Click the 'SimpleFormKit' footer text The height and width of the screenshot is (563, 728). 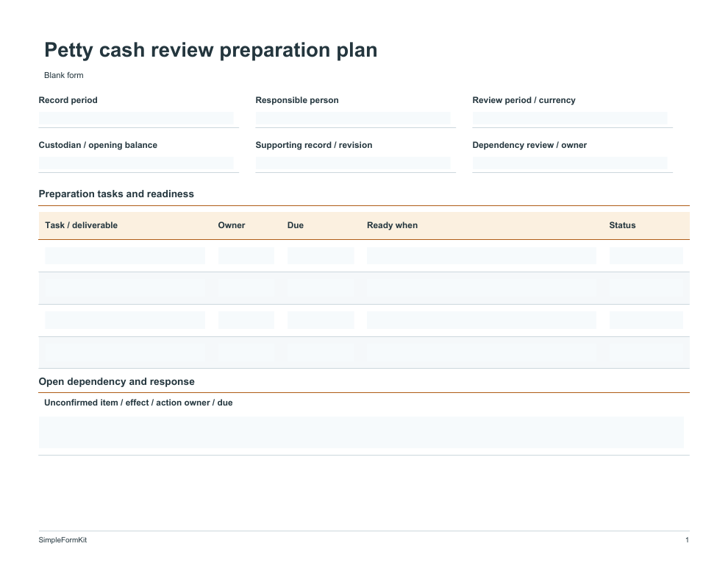click(x=63, y=539)
